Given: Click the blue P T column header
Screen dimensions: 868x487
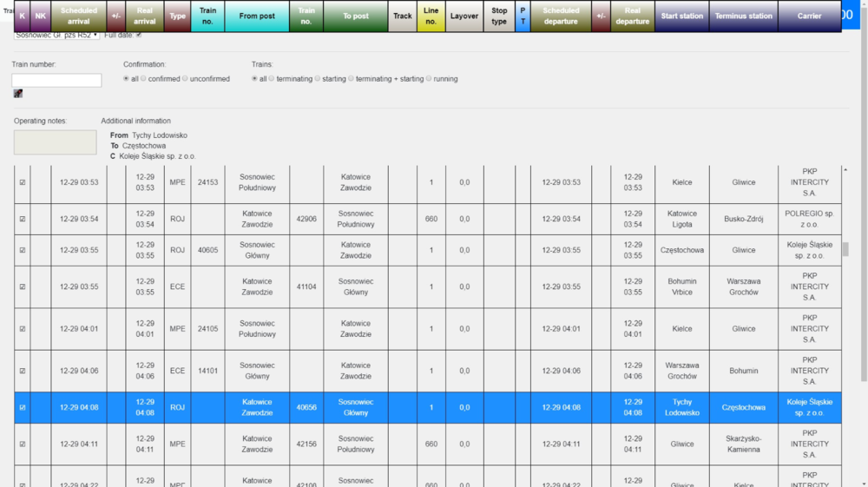Looking at the screenshot, I should [523, 16].
